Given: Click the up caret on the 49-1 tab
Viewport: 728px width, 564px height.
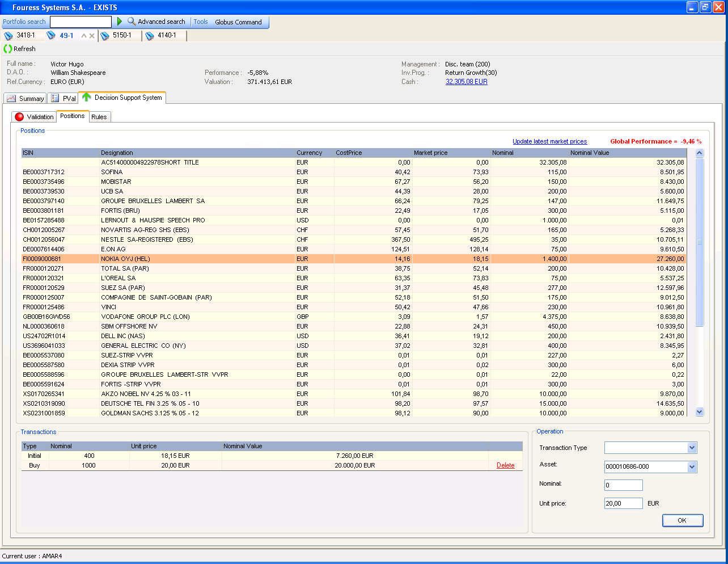Looking at the screenshot, I should coord(84,36).
